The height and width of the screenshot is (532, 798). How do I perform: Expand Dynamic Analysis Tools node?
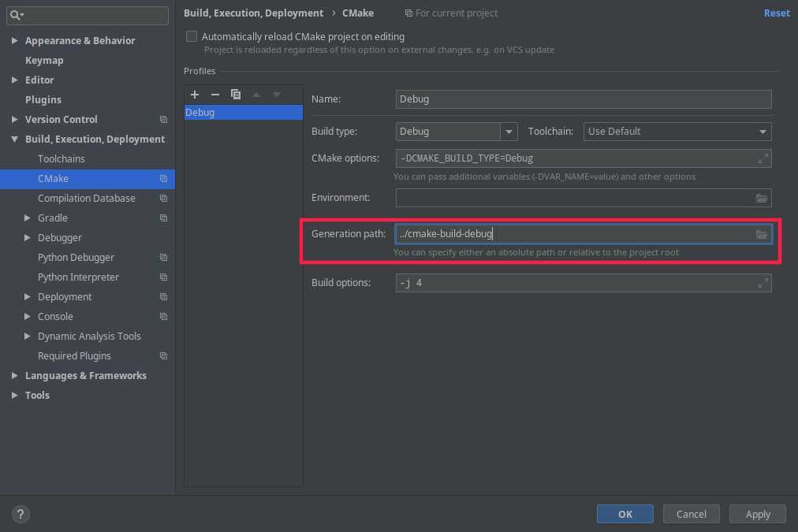click(x=27, y=337)
